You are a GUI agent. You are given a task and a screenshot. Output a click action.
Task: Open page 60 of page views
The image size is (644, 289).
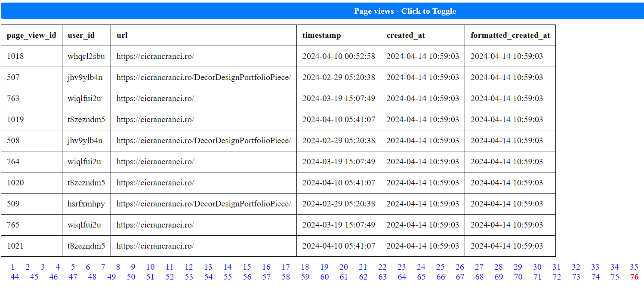[324, 277]
